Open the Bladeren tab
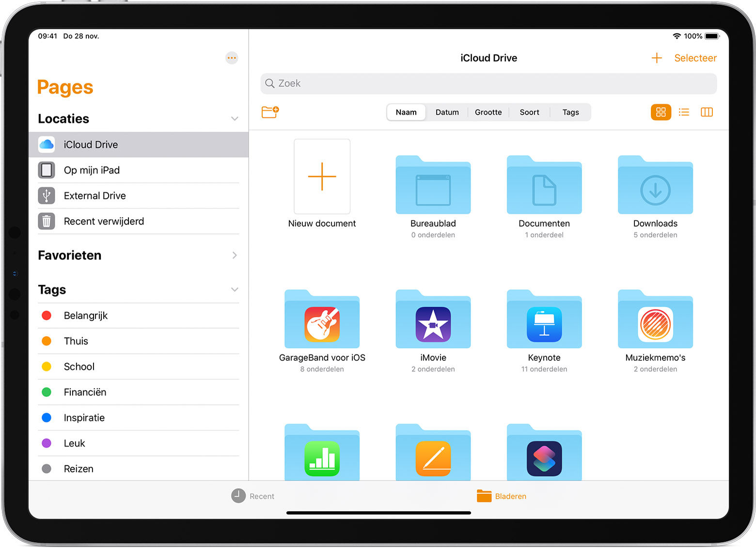The height and width of the screenshot is (548, 756). [502, 496]
